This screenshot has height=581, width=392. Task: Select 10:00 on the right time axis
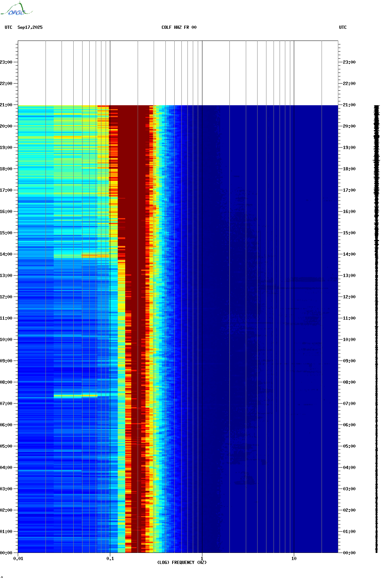349,340
